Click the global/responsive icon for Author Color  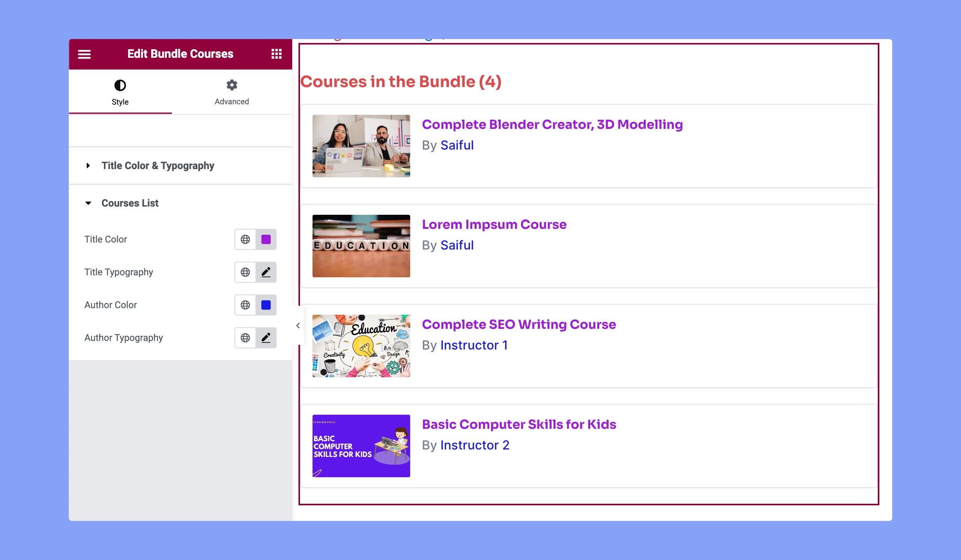(245, 305)
